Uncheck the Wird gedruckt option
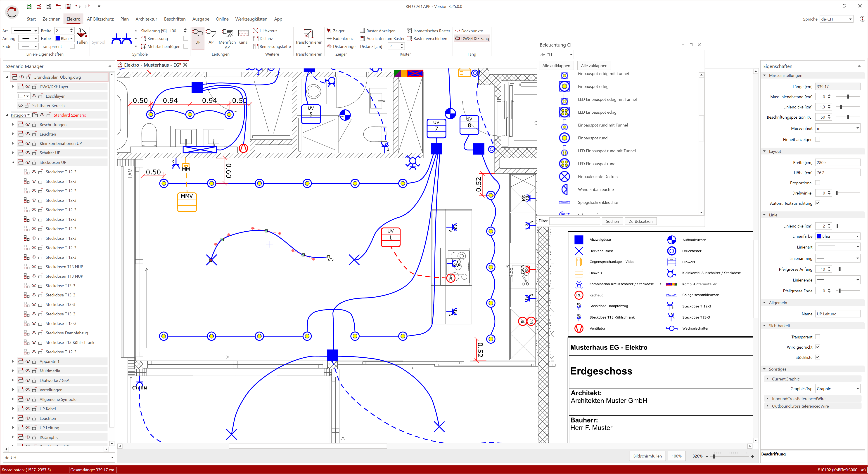 coord(818,347)
